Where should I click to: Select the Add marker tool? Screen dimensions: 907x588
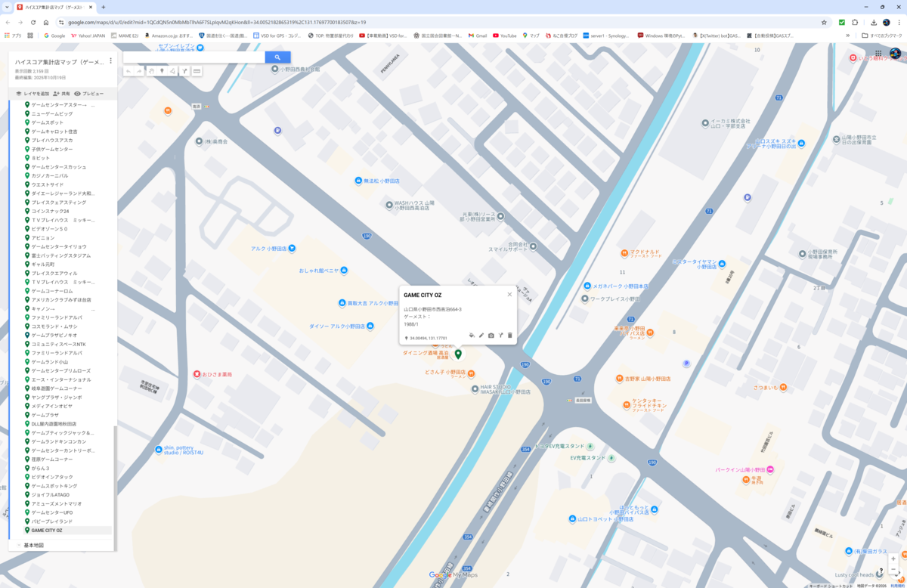tap(161, 71)
